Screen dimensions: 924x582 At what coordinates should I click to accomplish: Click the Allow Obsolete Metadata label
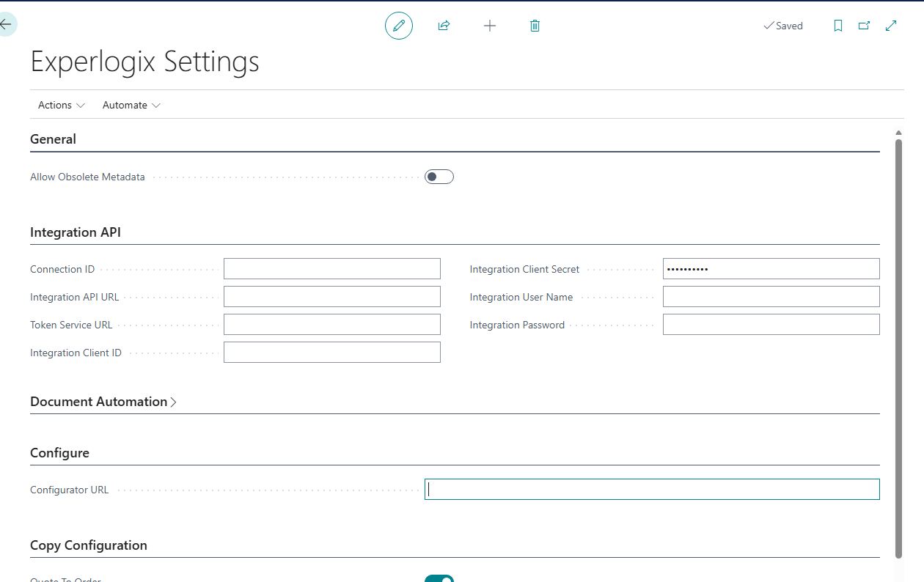87,177
